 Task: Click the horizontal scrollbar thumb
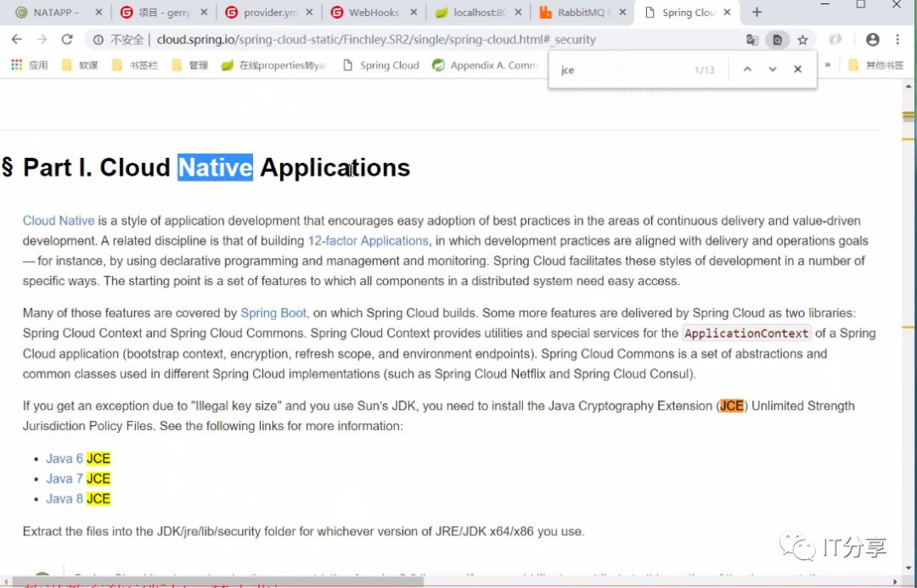coord(217,581)
